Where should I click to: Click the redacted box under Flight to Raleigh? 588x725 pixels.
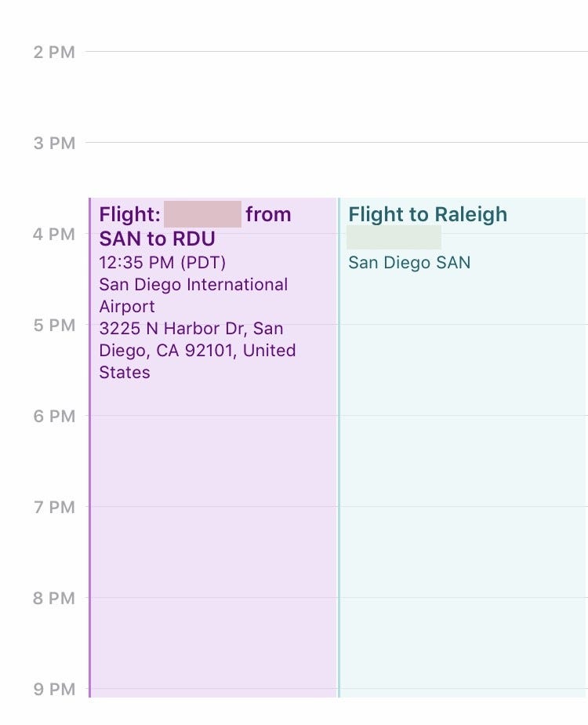pyautogui.click(x=394, y=237)
